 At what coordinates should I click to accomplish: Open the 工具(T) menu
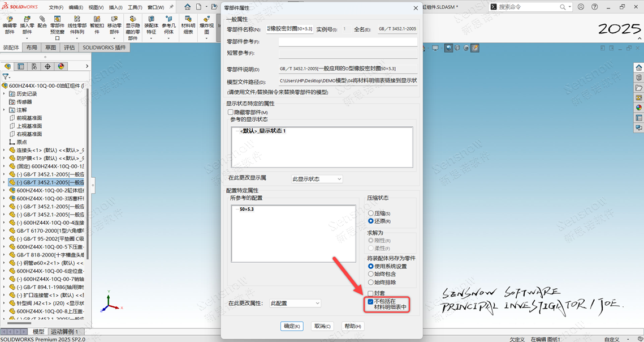(135, 7)
